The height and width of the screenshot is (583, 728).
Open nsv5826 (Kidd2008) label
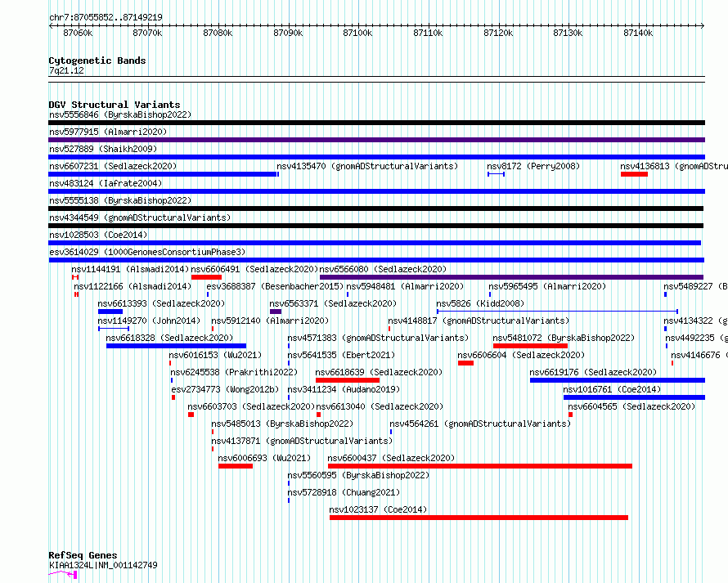point(480,303)
